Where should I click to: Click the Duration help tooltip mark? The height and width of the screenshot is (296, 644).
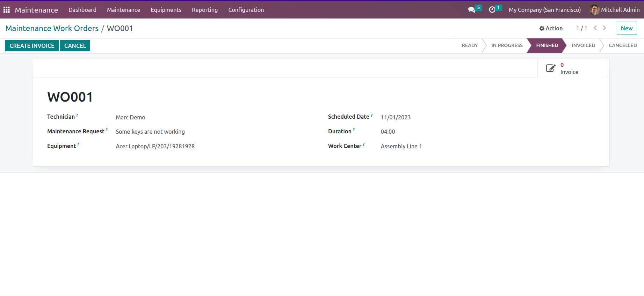[x=354, y=130]
